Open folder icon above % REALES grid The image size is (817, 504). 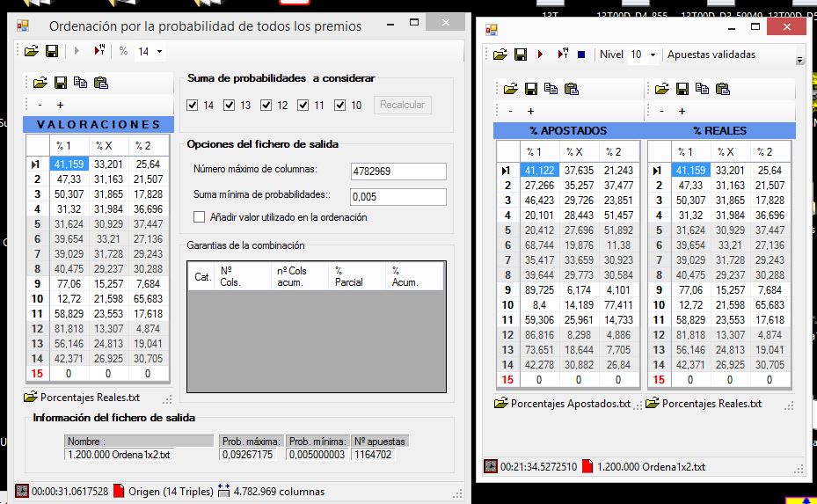661,89
